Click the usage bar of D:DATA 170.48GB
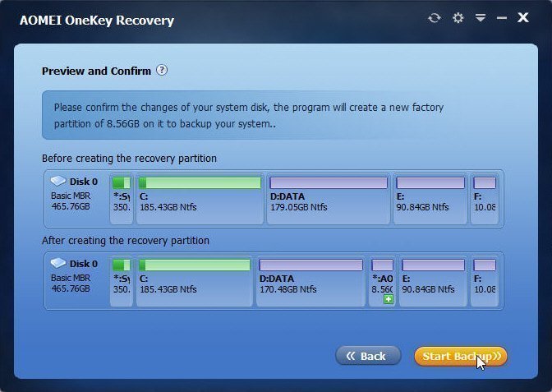Screen dimensions: 552x392 (x=310, y=265)
